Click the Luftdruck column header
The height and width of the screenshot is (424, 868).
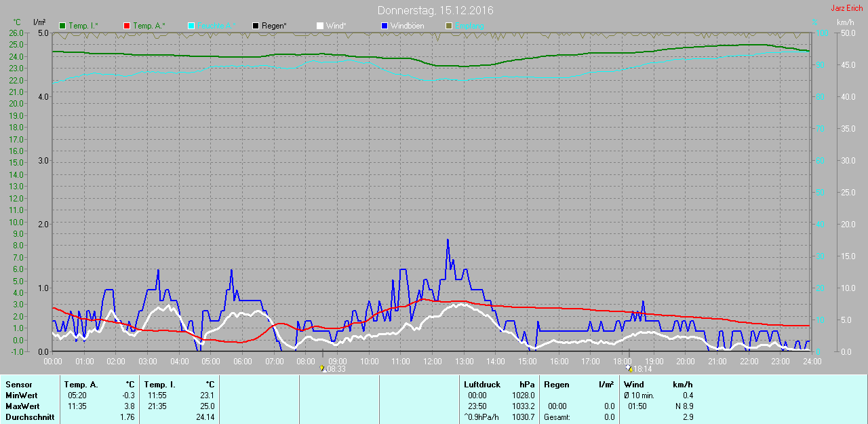click(x=481, y=385)
